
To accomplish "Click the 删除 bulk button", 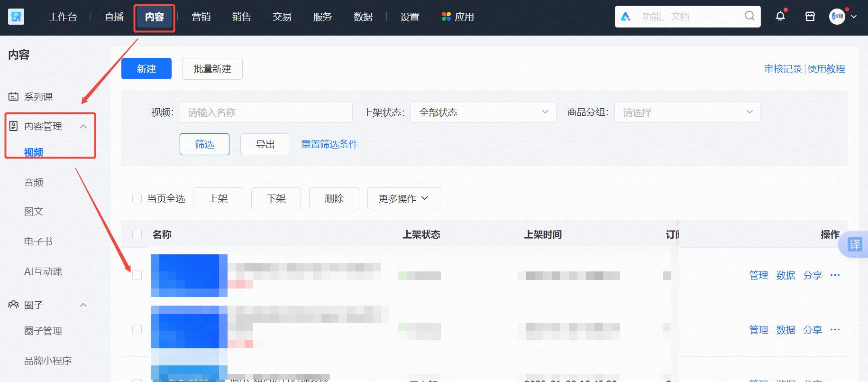I will pyautogui.click(x=334, y=198).
